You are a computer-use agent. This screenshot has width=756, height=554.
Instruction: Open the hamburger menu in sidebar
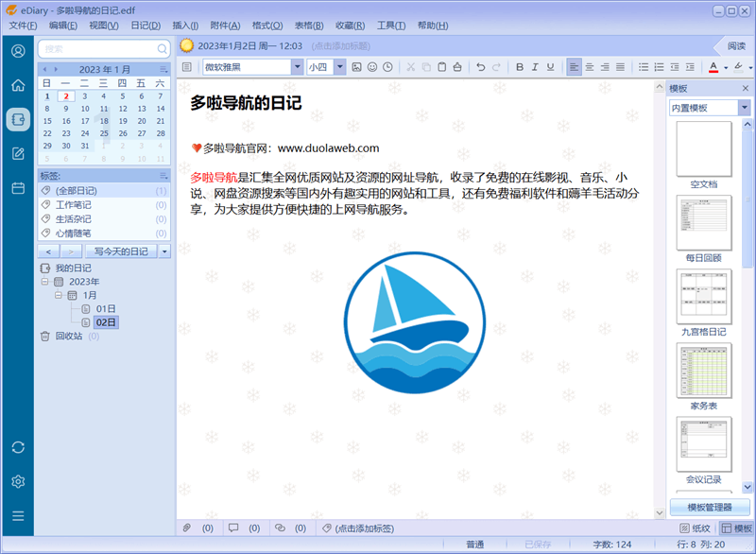[x=18, y=516]
